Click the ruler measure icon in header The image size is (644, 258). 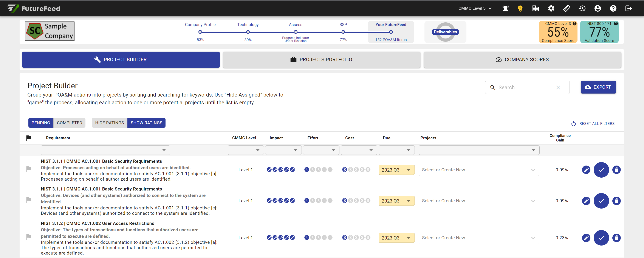click(x=567, y=8)
